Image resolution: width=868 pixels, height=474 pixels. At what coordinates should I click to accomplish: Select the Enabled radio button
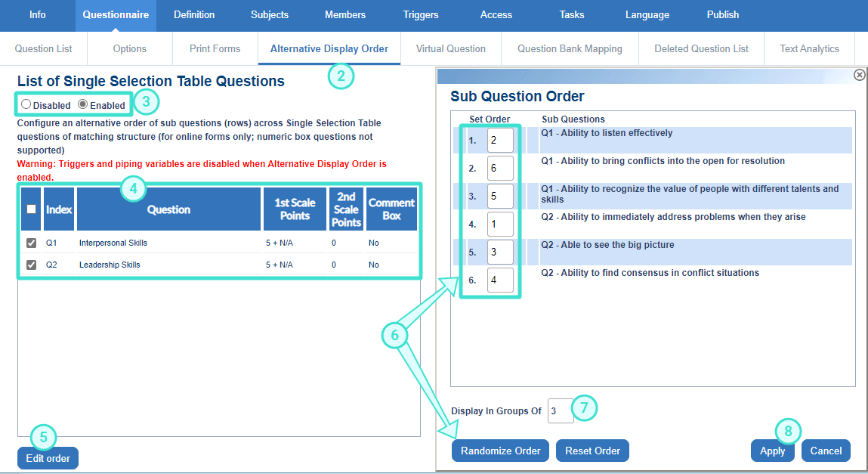[x=83, y=104]
